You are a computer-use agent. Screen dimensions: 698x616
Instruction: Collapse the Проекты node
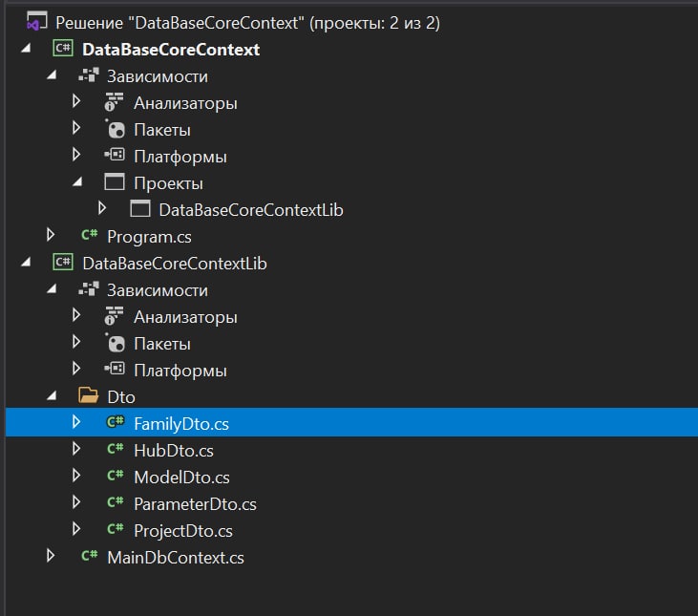coord(78,181)
